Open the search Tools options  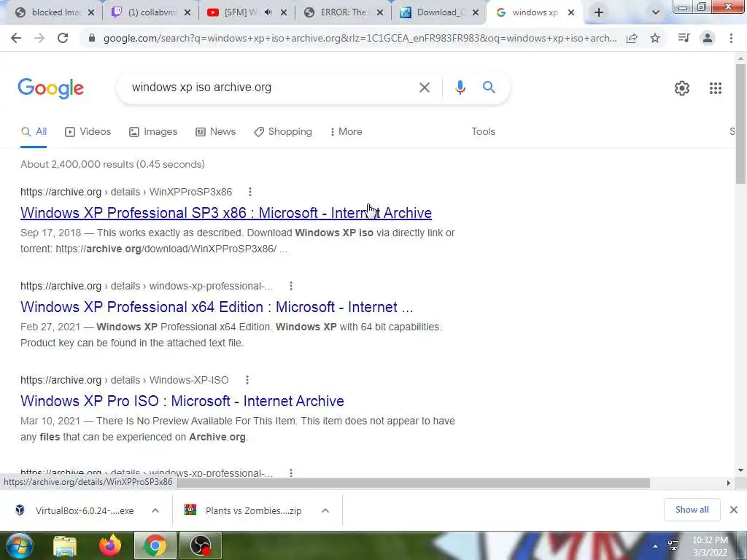(x=483, y=132)
